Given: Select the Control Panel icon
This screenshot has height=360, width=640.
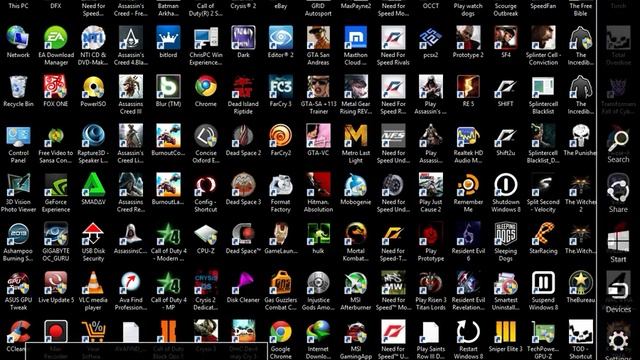Looking at the screenshot, I should coord(18,136).
